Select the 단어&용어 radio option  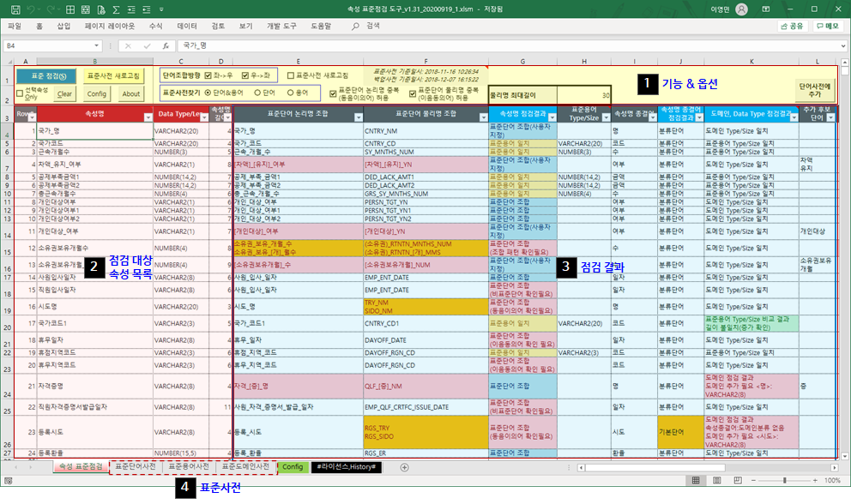pyautogui.click(x=208, y=93)
